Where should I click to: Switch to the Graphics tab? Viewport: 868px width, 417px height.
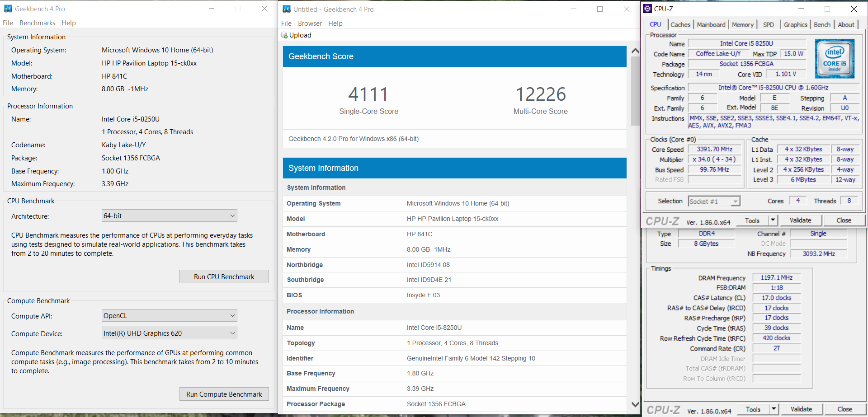(795, 25)
